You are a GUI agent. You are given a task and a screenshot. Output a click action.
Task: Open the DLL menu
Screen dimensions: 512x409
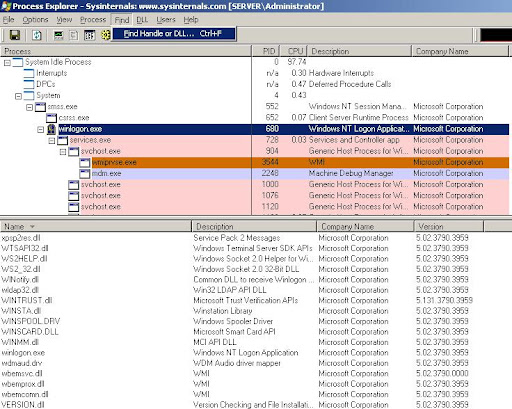pos(142,20)
